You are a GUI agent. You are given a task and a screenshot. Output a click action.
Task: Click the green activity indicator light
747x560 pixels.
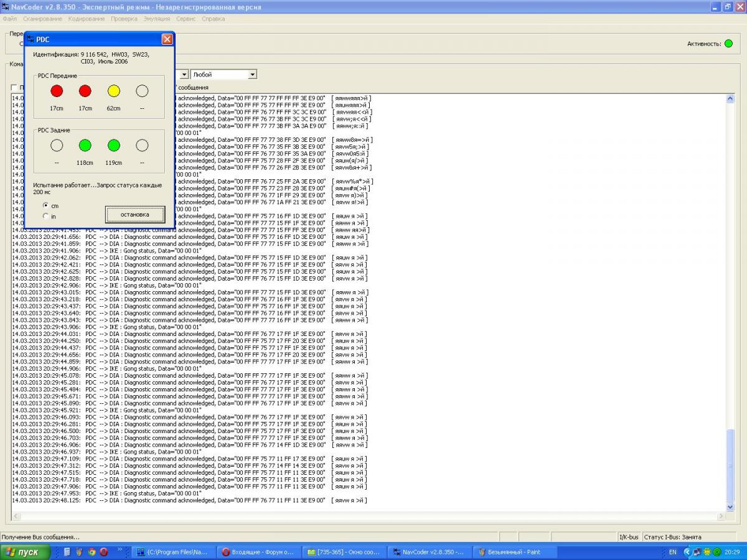click(728, 44)
